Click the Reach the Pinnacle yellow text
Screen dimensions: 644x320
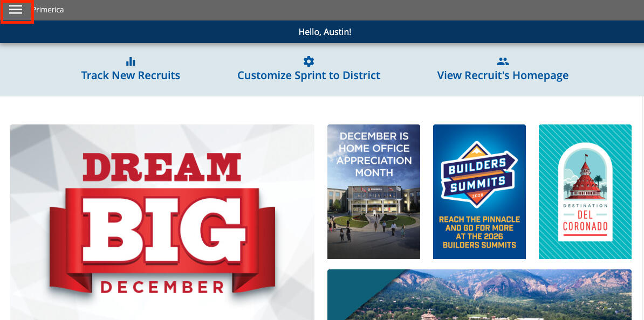[x=479, y=232]
